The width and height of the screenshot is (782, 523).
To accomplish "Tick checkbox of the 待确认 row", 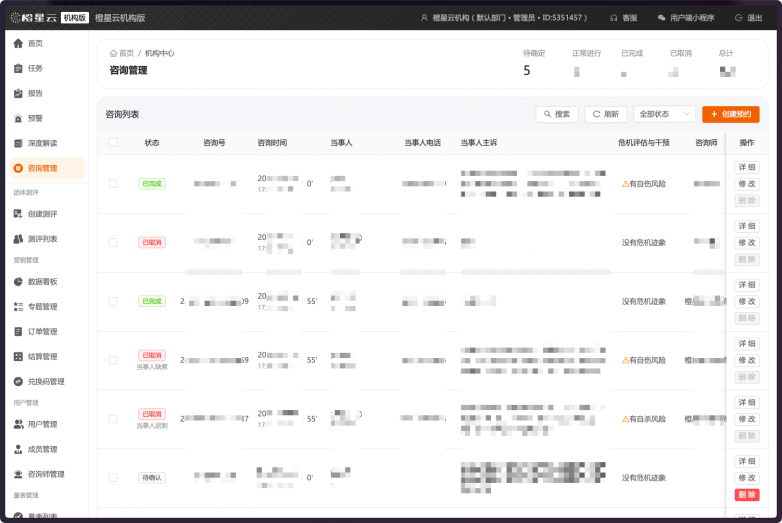I will (x=113, y=478).
